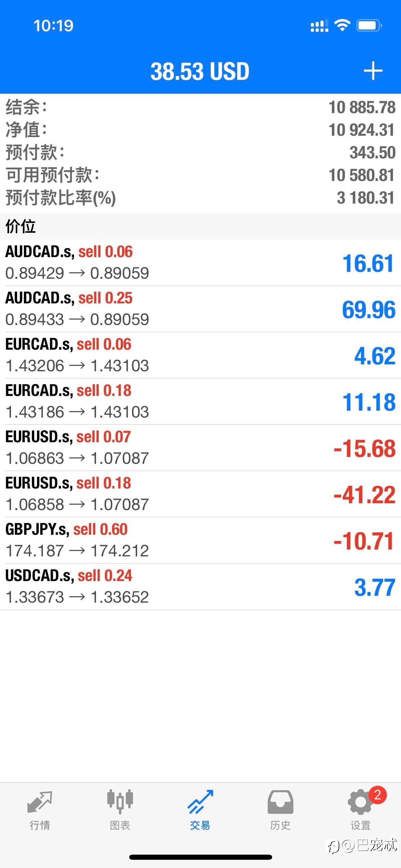Open EURCAD.s sell 0.18 position row
This screenshot has width=401, height=868.
point(200,401)
